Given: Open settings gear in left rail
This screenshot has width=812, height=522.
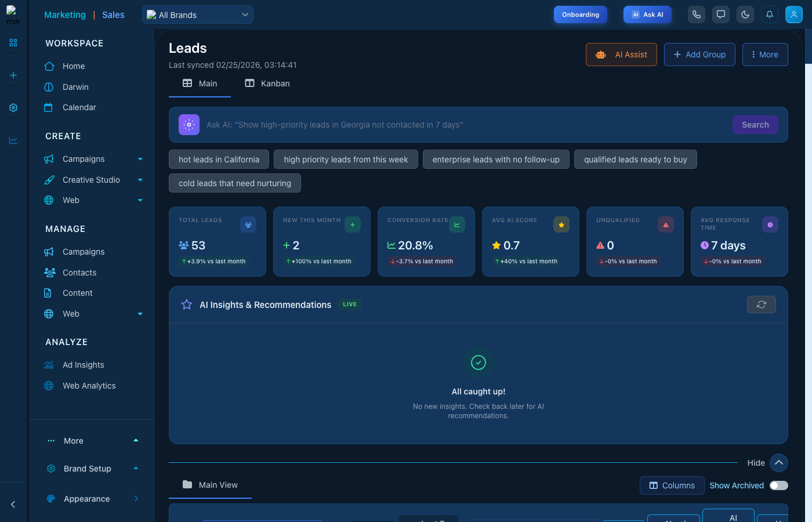Looking at the screenshot, I should click(13, 108).
